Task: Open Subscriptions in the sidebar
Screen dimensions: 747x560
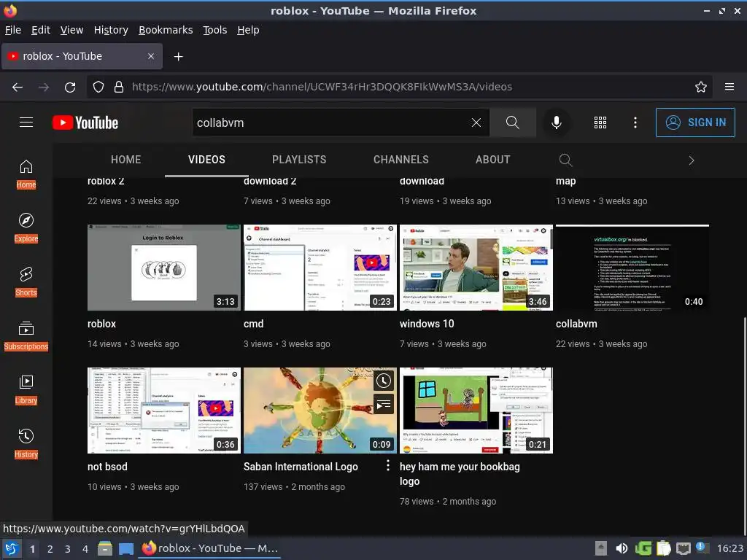Action: (x=26, y=335)
